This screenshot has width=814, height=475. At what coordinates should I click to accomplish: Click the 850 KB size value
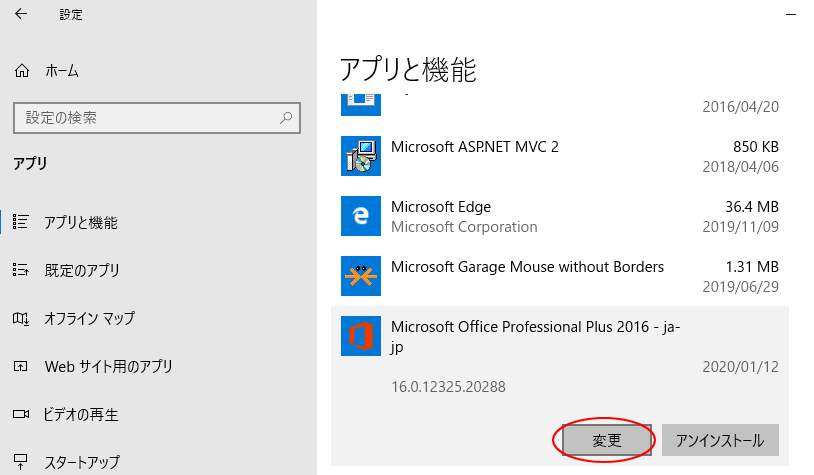point(756,147)
